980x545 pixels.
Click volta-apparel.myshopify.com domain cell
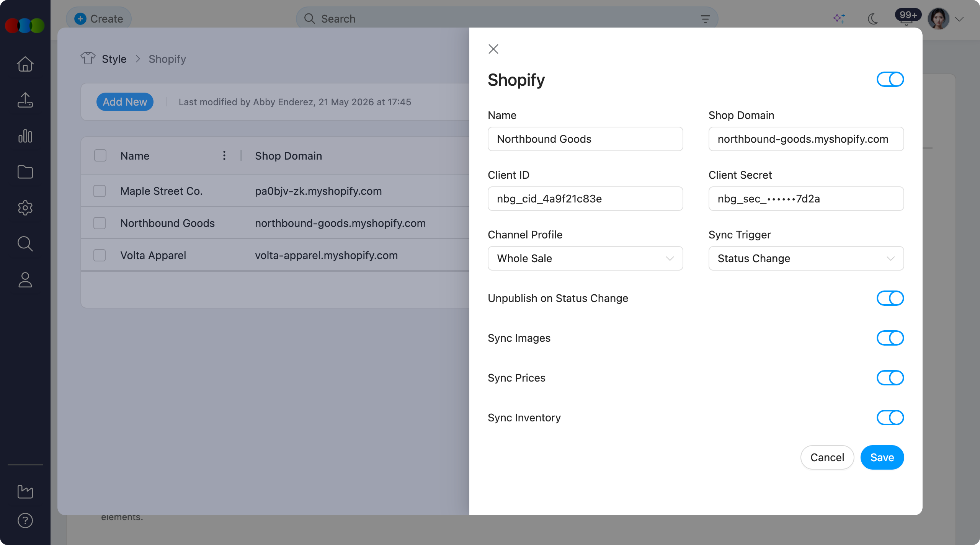(326, 255)
